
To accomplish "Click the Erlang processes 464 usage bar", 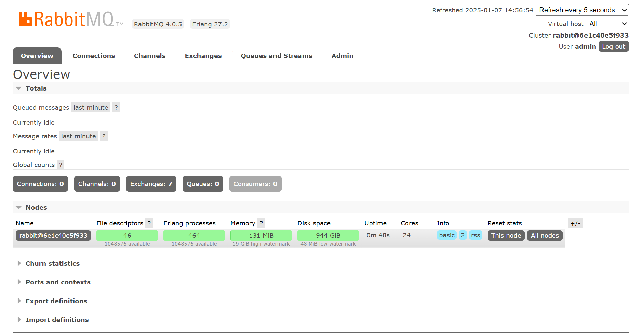I will 194,235.
